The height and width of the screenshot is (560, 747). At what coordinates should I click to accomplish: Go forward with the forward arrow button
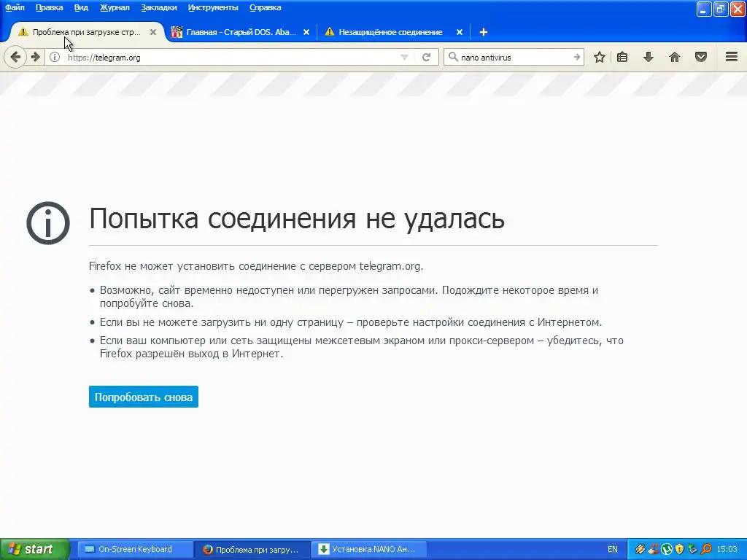click(35, 57)
